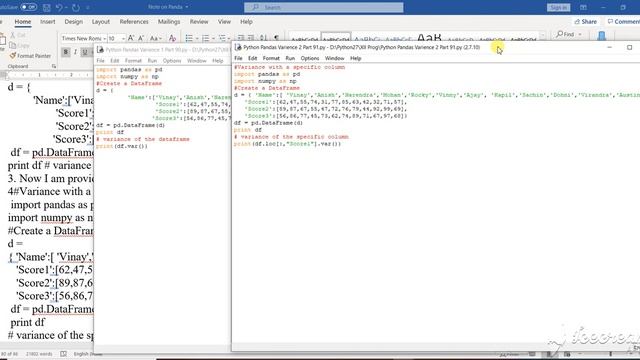This screenshot has height=360, width=640.
Task: Click the Save icon in Word title bar
Action: coord(47,7)
